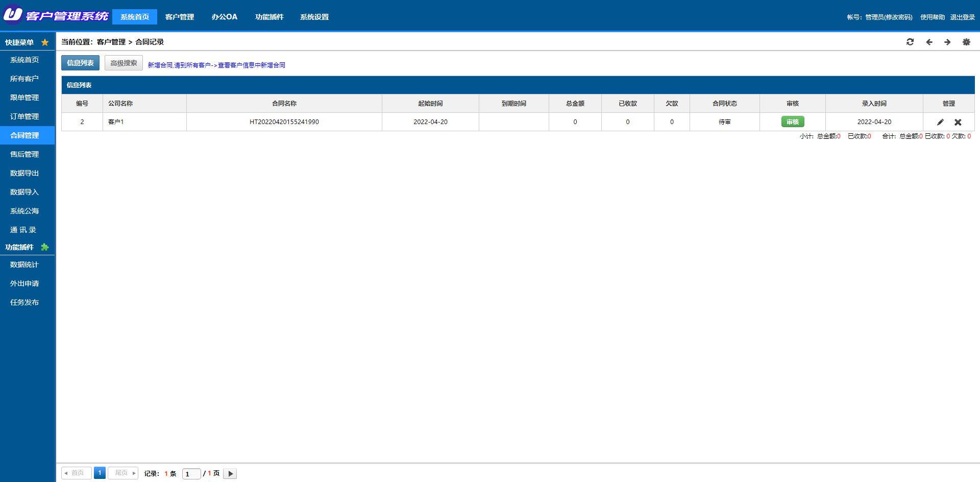Edit the contract with the pencil icon

[x=940, y=122]
